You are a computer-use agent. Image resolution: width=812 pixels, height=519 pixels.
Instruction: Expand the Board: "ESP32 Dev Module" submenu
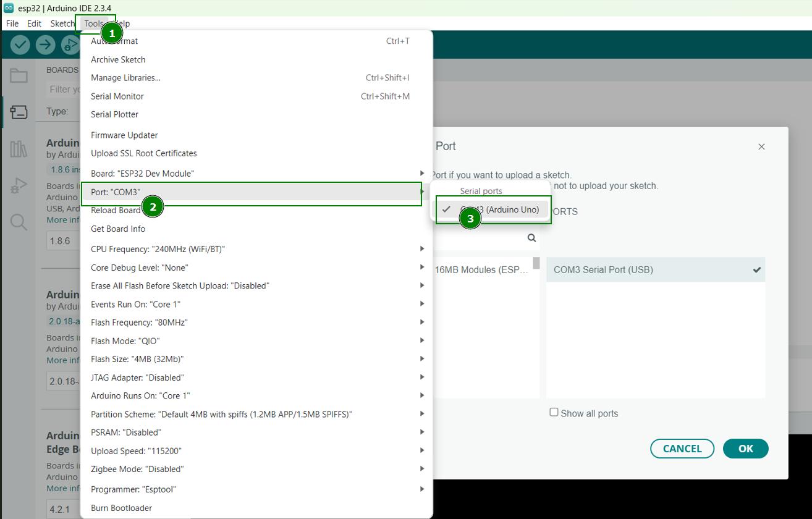tap(256, 174)
